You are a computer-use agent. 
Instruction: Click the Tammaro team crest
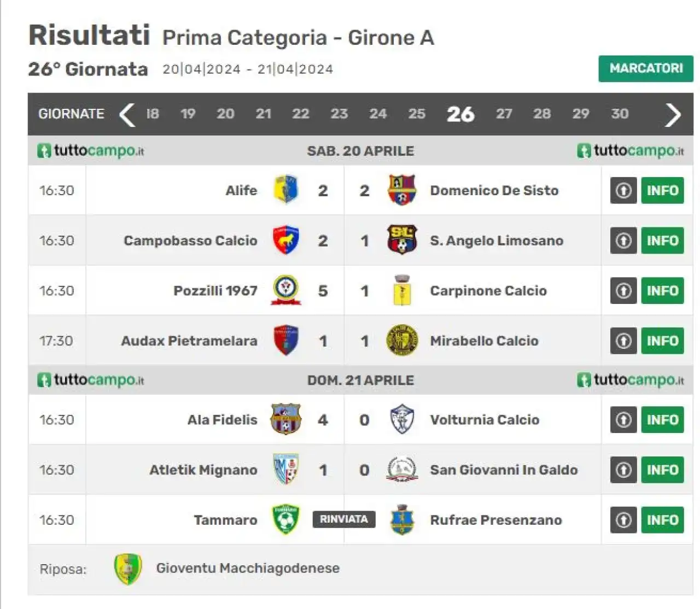tap(285, 519)
